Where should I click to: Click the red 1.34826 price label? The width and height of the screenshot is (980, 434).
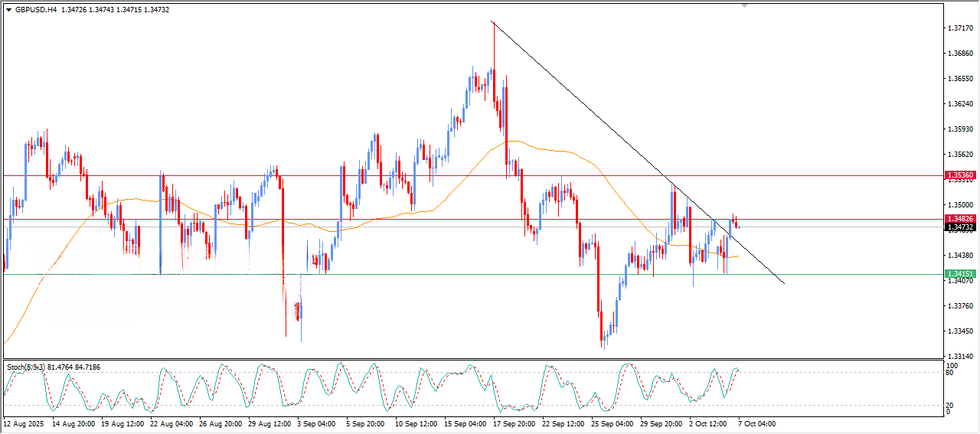960,219
